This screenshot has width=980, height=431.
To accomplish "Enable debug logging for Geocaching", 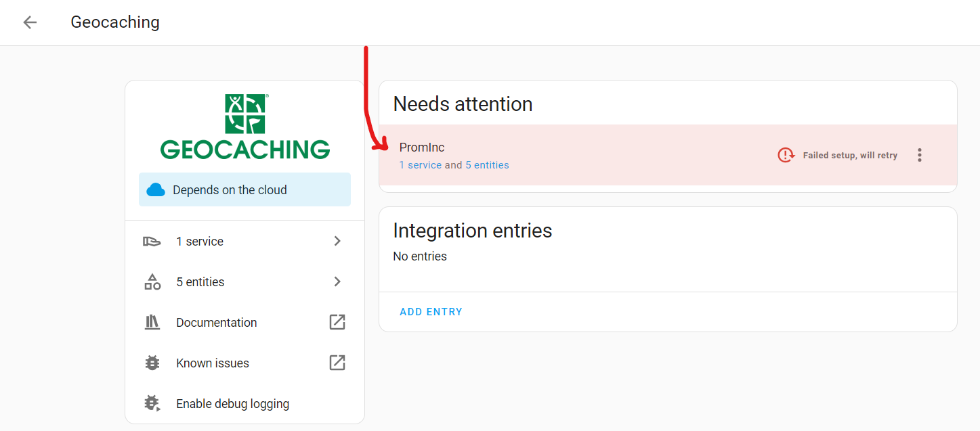I will 232,403.
